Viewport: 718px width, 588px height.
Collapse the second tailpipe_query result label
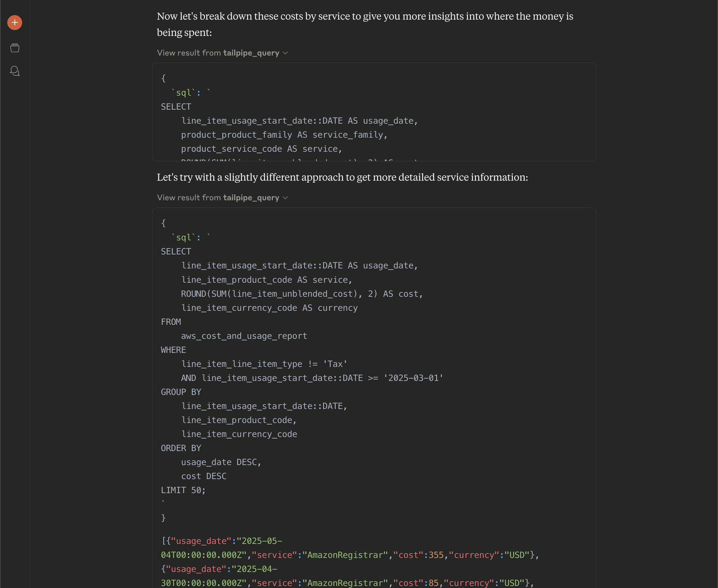pos(218,198)
